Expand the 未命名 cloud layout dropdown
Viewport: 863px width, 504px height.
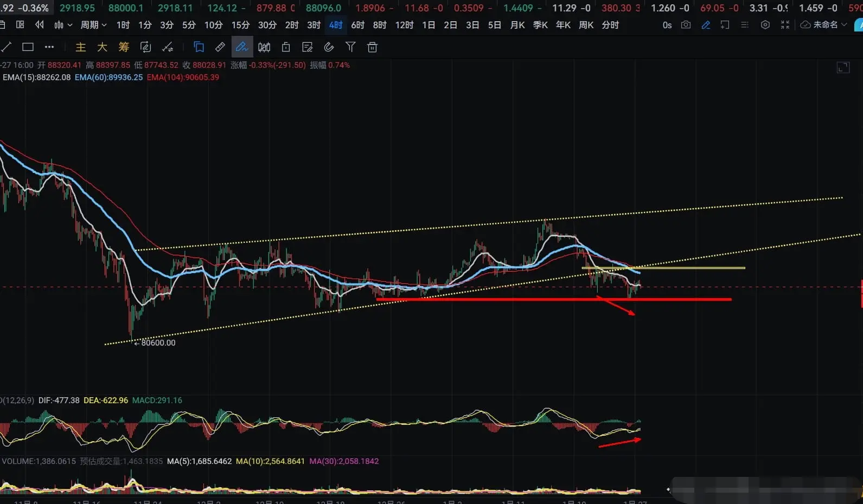point(824,25)
